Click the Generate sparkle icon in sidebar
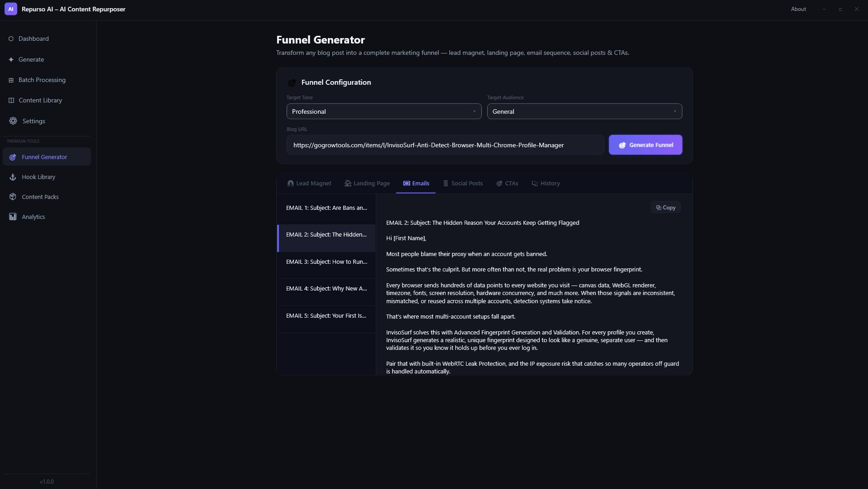The width and height of the screenshot is (868, 489). [x=11, y=60]
